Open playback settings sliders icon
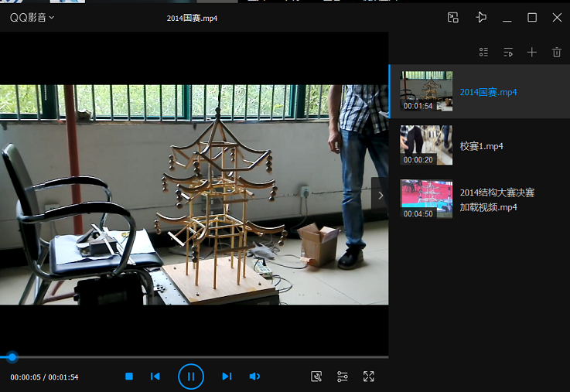This screenshot has width=570, height=392. (x=343, y=377)
